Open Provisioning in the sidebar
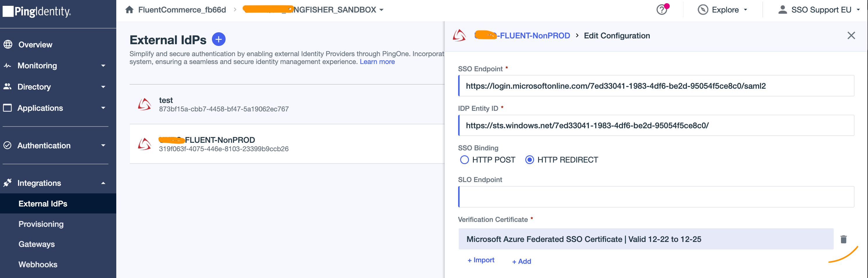The image size is (868, 278). (x=41, y=224)
